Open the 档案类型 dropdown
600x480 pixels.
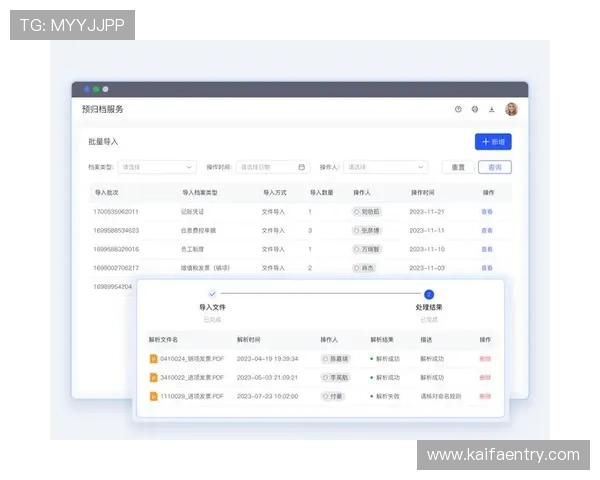click(x=157, y=167)
